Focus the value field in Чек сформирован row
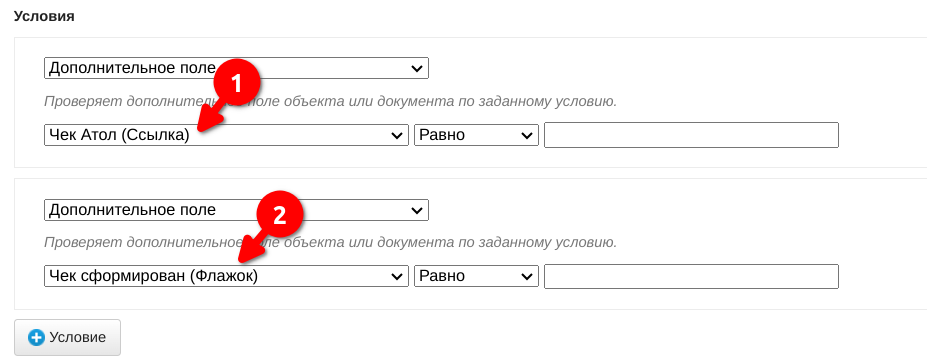Image resolution: width=927 pixels, height=361 pixels. 691,277
